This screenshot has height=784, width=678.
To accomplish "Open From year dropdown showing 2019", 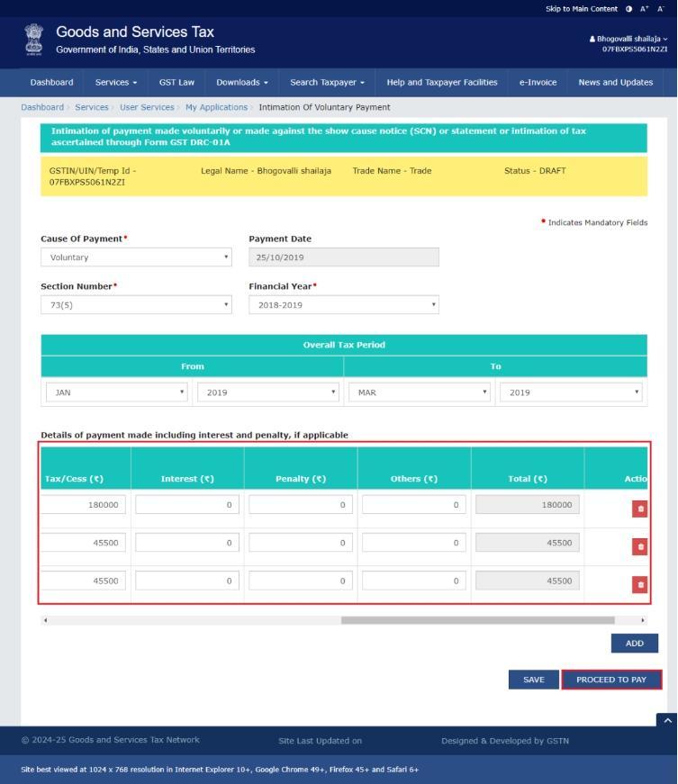I will (268, 392).
